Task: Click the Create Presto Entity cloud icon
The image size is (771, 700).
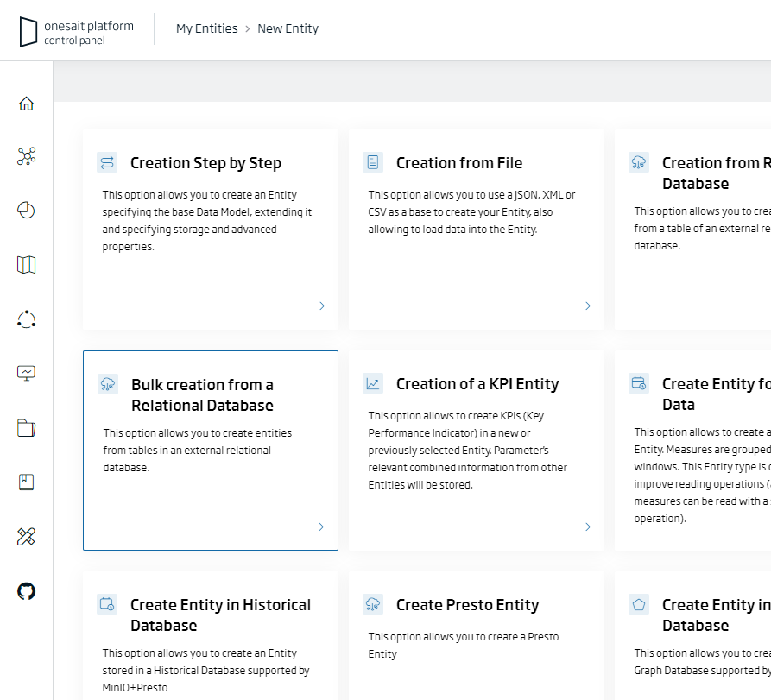Action: (373, 604)
